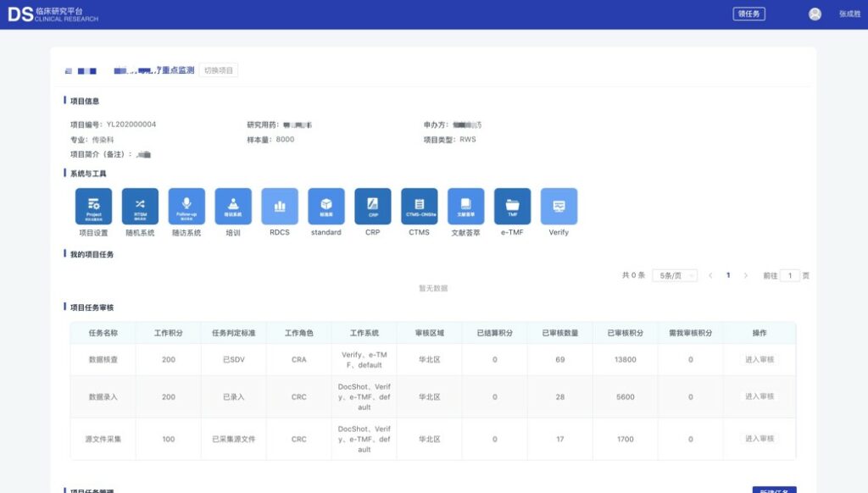This screenshot has width=868, height=493.
Task: Click the 培训 training system icon
Action: click(233, 207)
